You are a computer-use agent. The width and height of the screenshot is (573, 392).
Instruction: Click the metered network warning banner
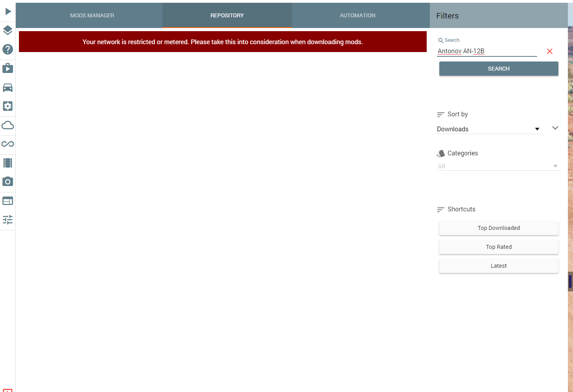pos(223,42)
